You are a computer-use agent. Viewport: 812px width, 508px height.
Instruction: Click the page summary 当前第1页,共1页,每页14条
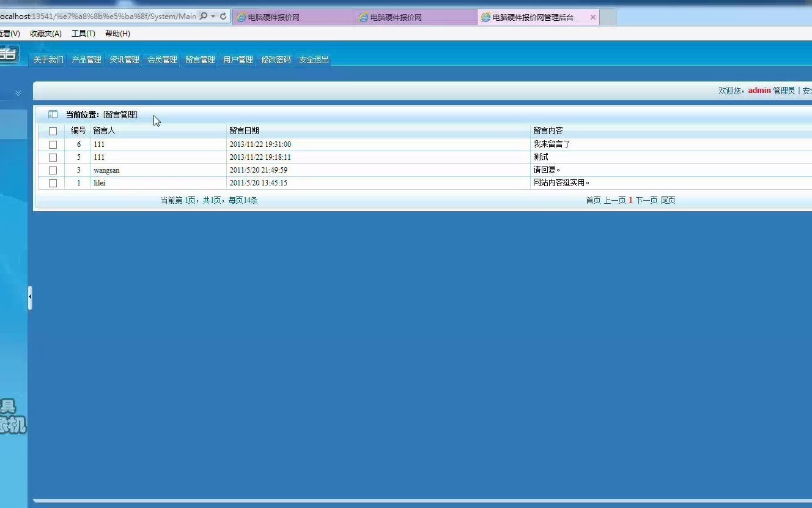click(x=209, y=200)
